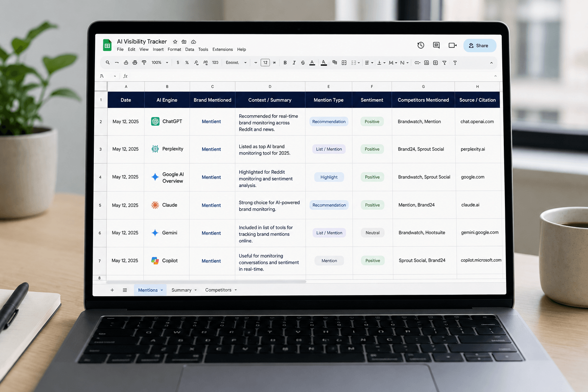Increase font size plus button
The height and width of the screenshot is (392, 588).
tap(274, 62)
